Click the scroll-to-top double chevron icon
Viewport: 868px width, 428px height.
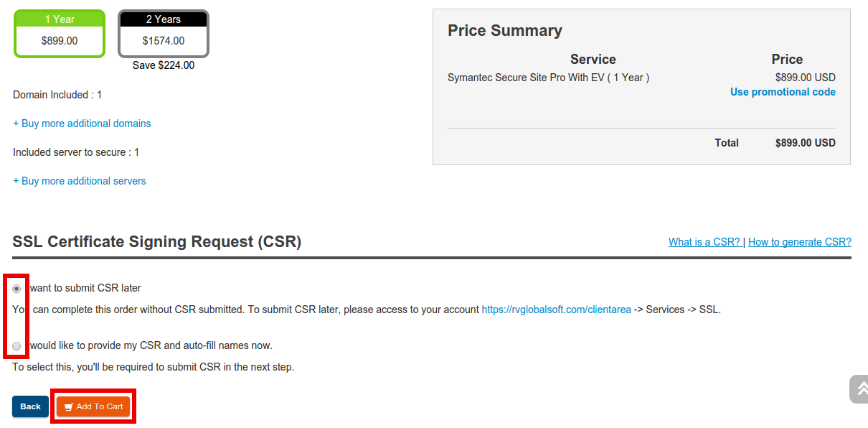[x=860, y=389]
